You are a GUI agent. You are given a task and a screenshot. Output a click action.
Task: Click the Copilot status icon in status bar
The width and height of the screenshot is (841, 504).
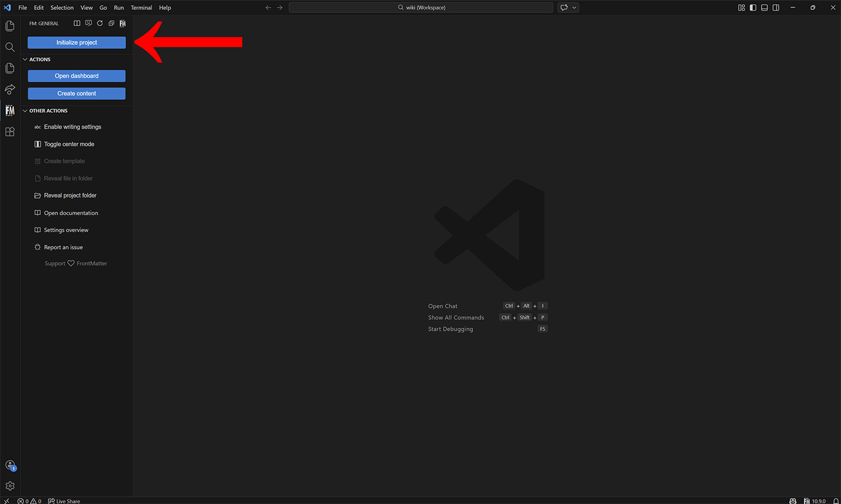coord(793,501)
